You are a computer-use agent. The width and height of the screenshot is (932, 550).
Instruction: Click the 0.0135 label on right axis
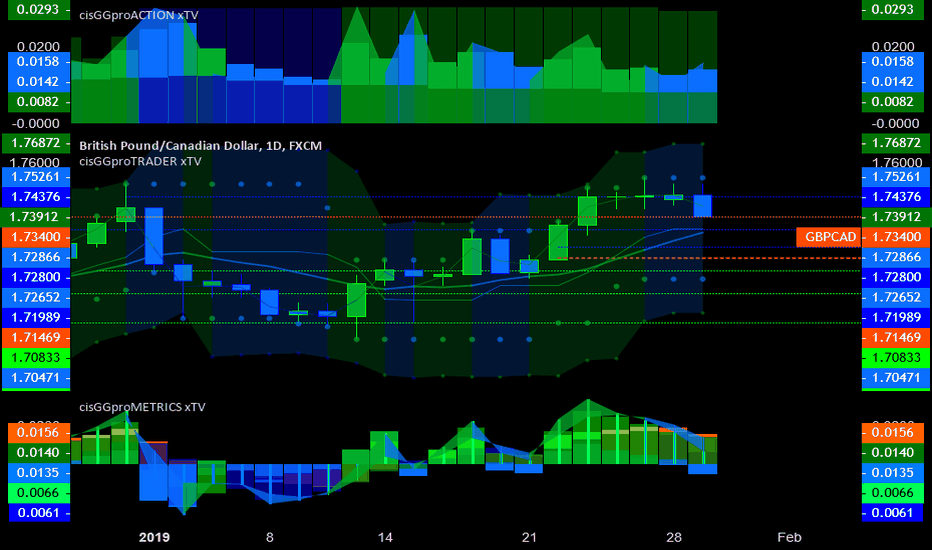(x=893, y=473)
